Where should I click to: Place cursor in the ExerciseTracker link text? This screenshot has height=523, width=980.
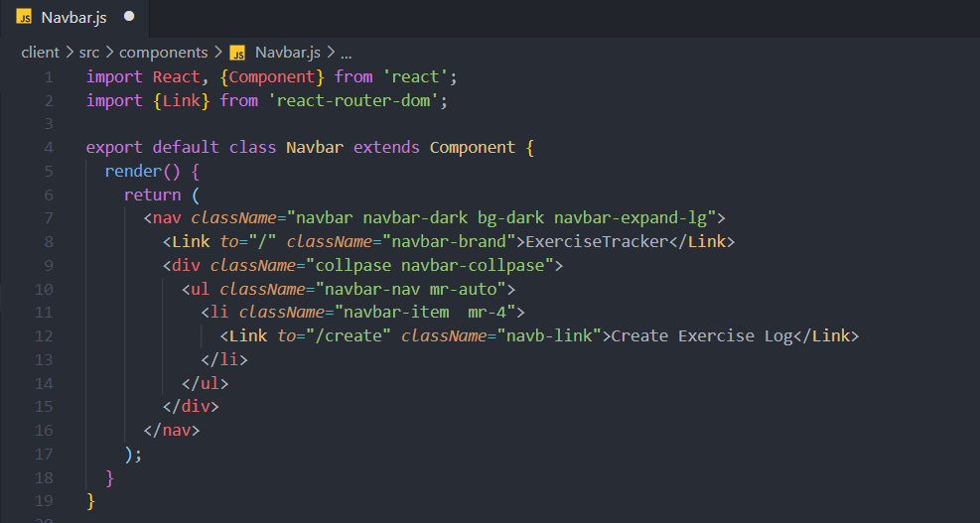click(x=597, y=241)
